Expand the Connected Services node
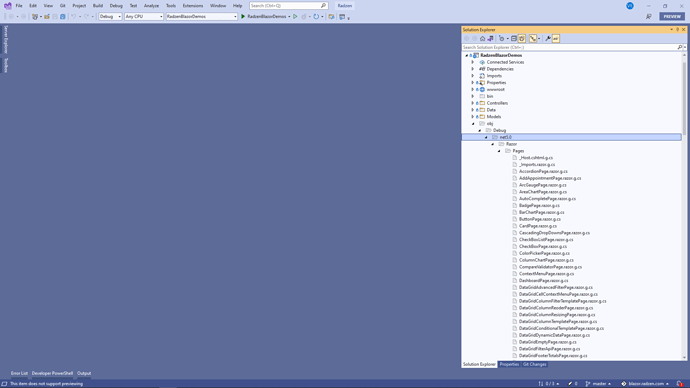This screenshot has height=388, width=690. pyautogui.click(x=473, y=62)
